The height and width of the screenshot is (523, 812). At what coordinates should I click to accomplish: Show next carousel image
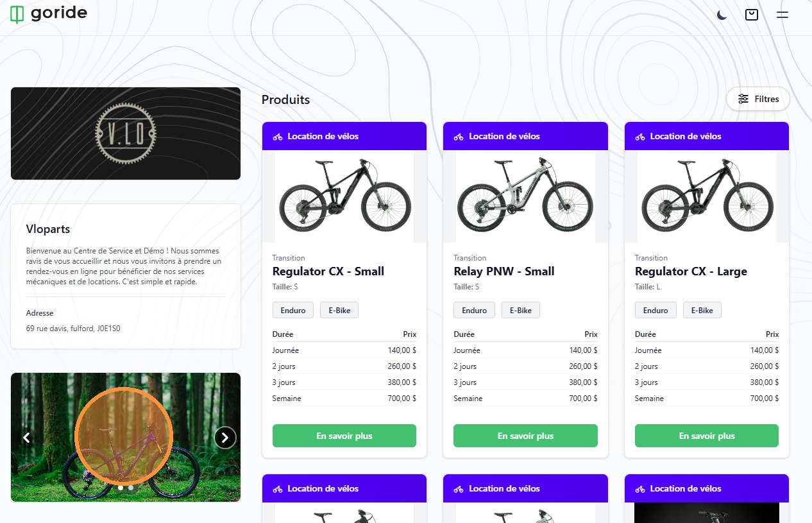[224, 438]
